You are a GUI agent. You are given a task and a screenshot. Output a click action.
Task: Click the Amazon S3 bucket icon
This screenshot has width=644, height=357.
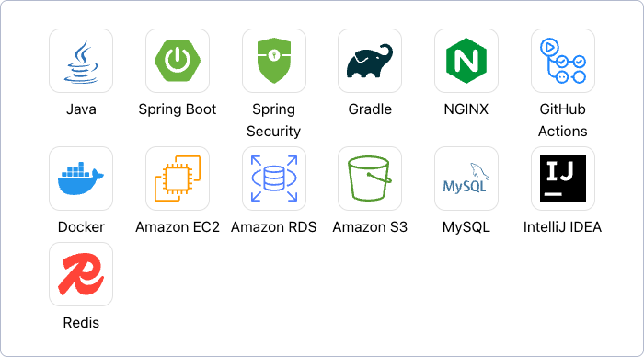(x=370, y=178)
